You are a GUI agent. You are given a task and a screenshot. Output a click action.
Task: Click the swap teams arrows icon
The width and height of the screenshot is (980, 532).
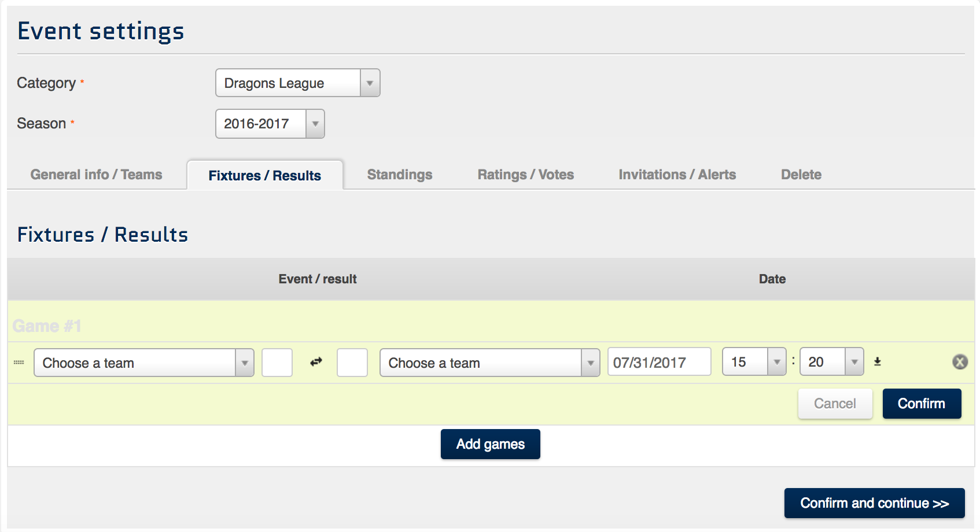click(316, 362)
